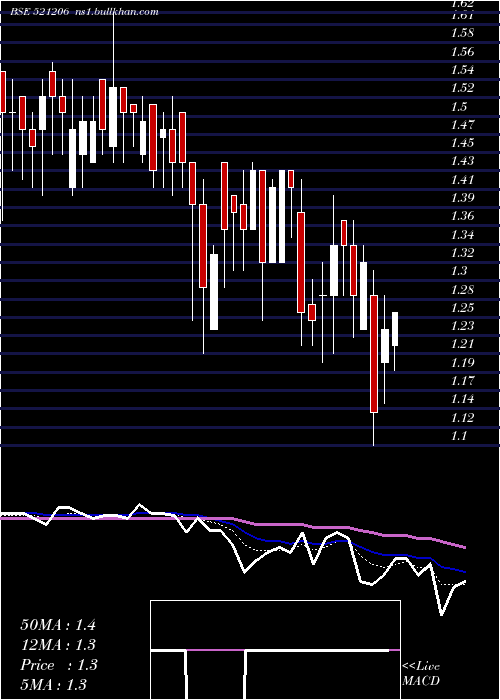500x700 pixels.
Task: Click the 1.1 price axis label
Action: pos(459,436)
